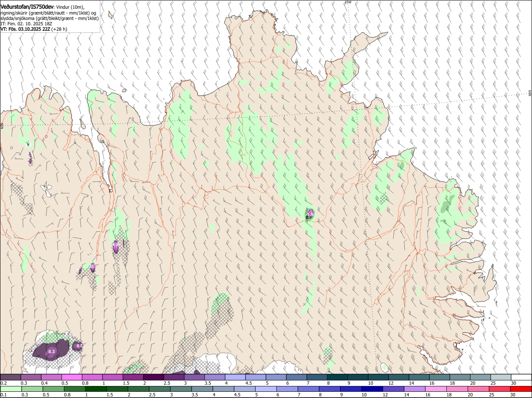Select upper legend swatch between 2 and 2.5
The image size is (532, 398).
click(153, 377)
